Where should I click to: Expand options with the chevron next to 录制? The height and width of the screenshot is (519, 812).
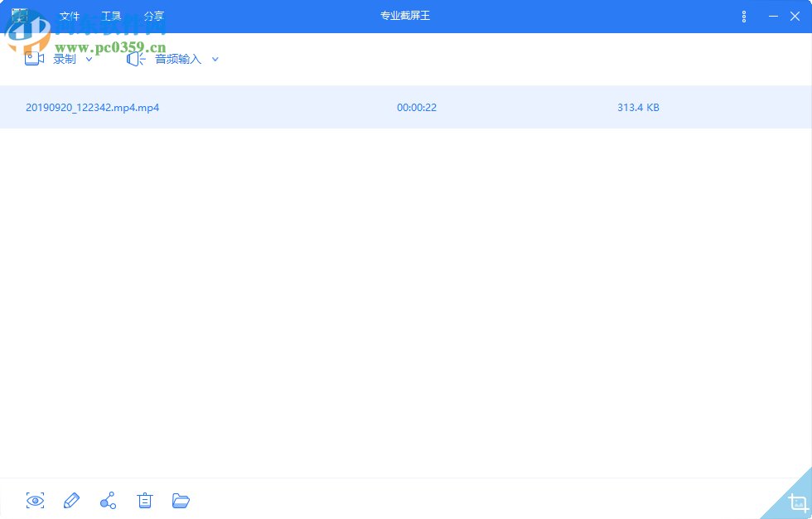(x=89, y=59)
